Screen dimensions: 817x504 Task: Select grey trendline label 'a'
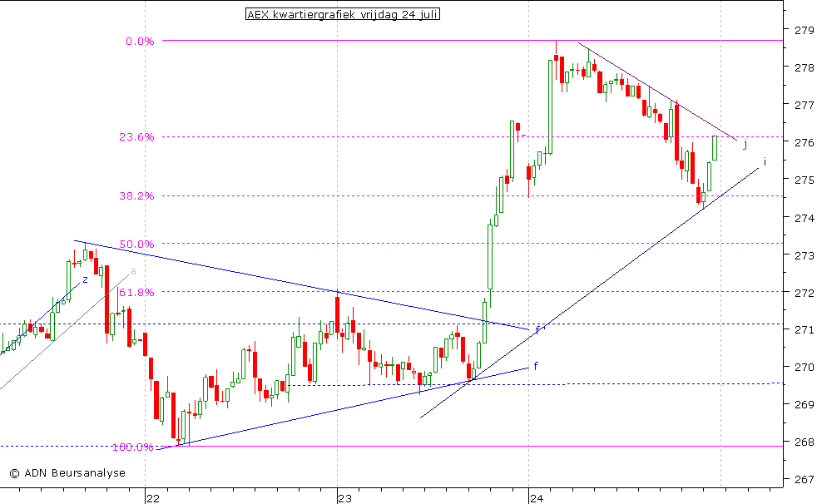coord(133,271)
